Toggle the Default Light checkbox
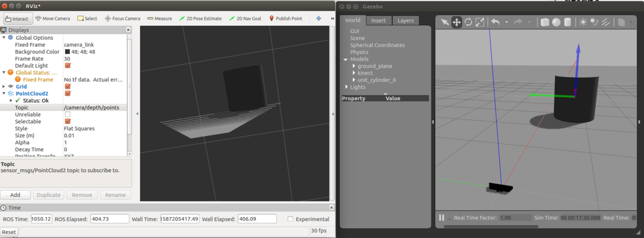 (68, 65)
